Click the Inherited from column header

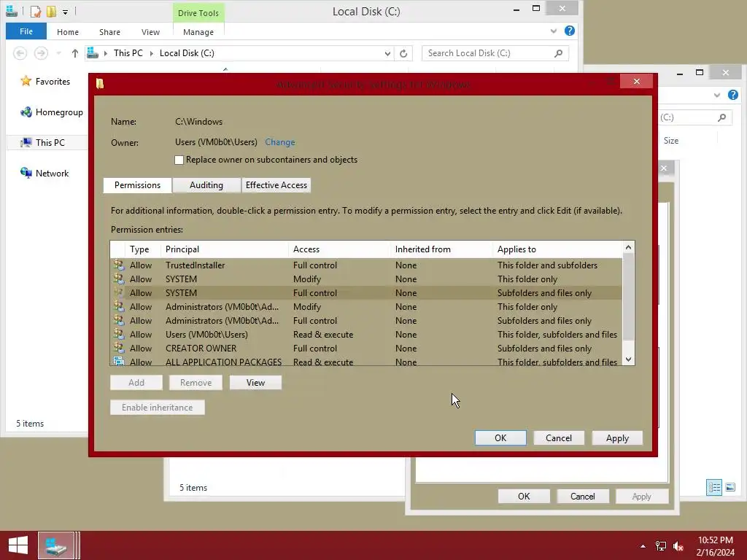click(441, 249)
